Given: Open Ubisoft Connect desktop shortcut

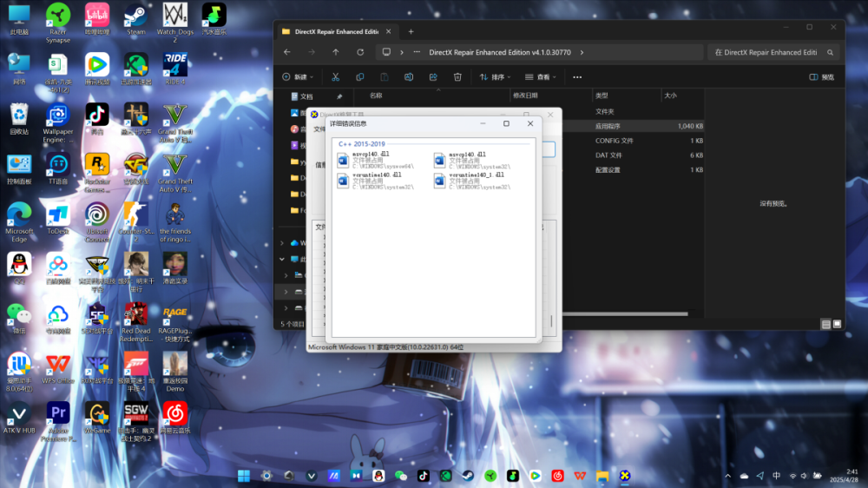Looking at the screenshot, I should [x=97, y=222].
